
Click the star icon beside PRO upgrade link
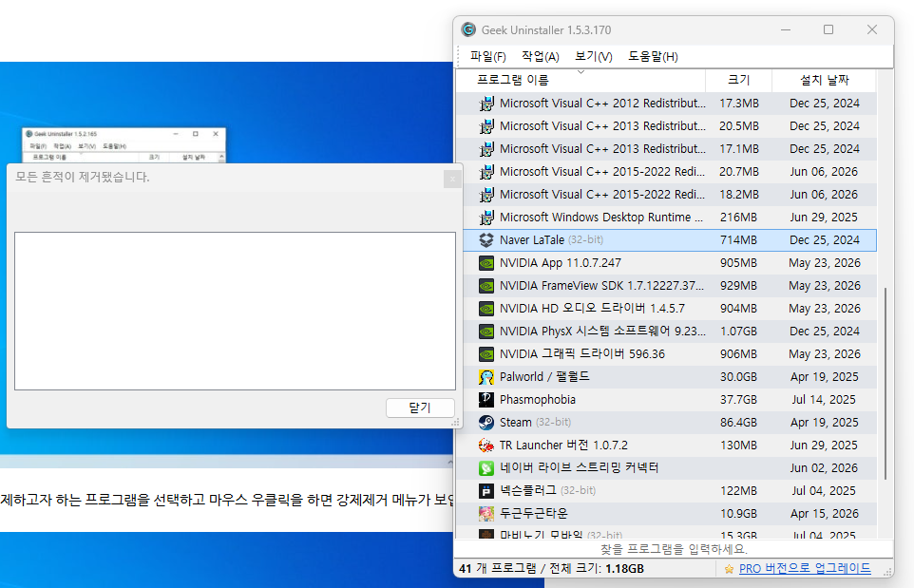pyautogui.click(x=729, y=569)
